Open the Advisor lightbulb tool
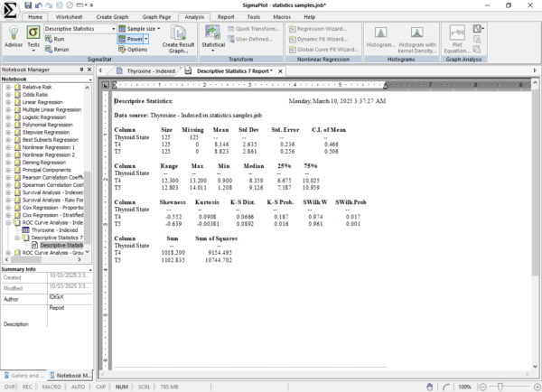Screen dimensions: 542x392 [14, 37]
